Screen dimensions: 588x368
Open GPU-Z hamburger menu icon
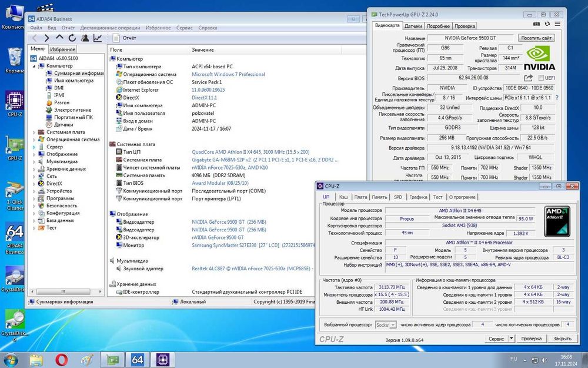(557, 24)
